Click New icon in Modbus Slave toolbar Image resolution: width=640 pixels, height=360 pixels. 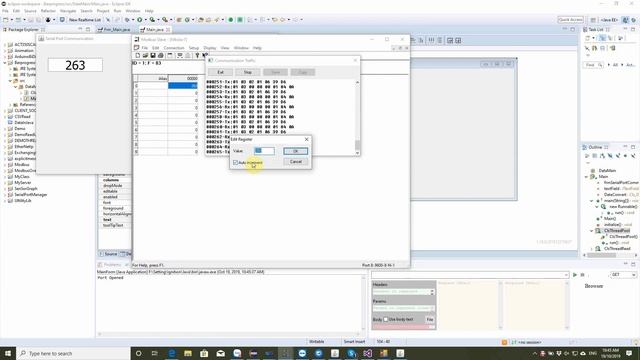click(138, 56)
